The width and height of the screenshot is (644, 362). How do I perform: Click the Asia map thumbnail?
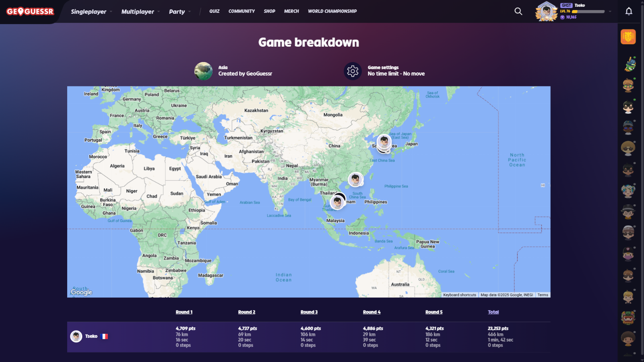point(203,71)
